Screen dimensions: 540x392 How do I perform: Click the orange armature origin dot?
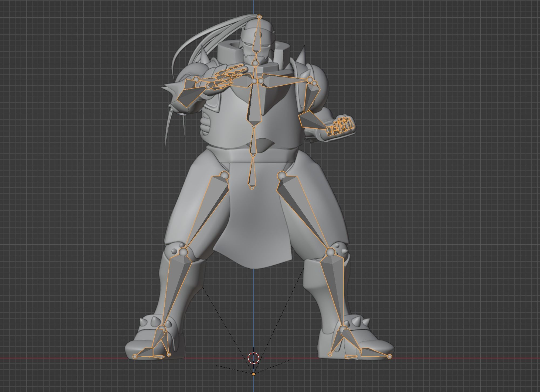point(253,374)
